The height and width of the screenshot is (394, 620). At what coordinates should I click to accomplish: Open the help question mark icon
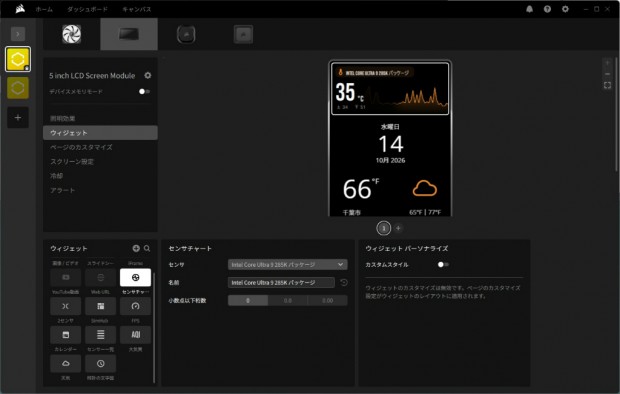coord(547,9)
